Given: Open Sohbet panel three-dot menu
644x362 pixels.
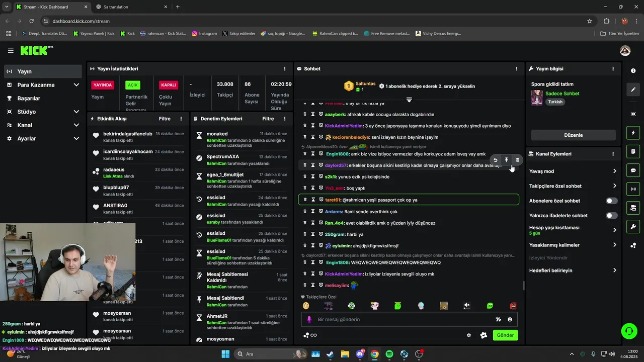Looking at the screenshot, I should click(516, 68).
